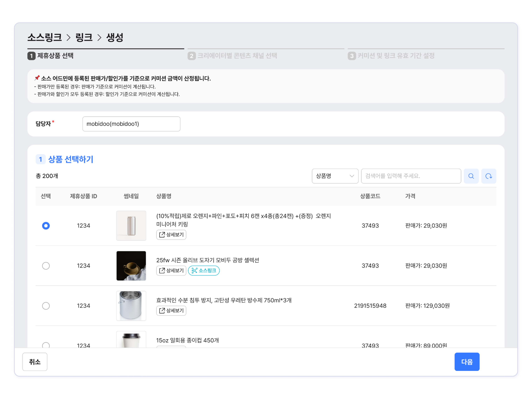
Task: Click the refresh reset icon button
Action: point(488,176)
